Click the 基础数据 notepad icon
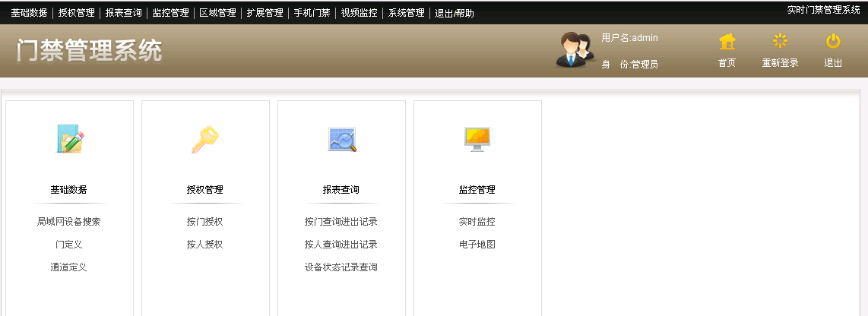This screenshot has height=316, width=868. [70, 139]
